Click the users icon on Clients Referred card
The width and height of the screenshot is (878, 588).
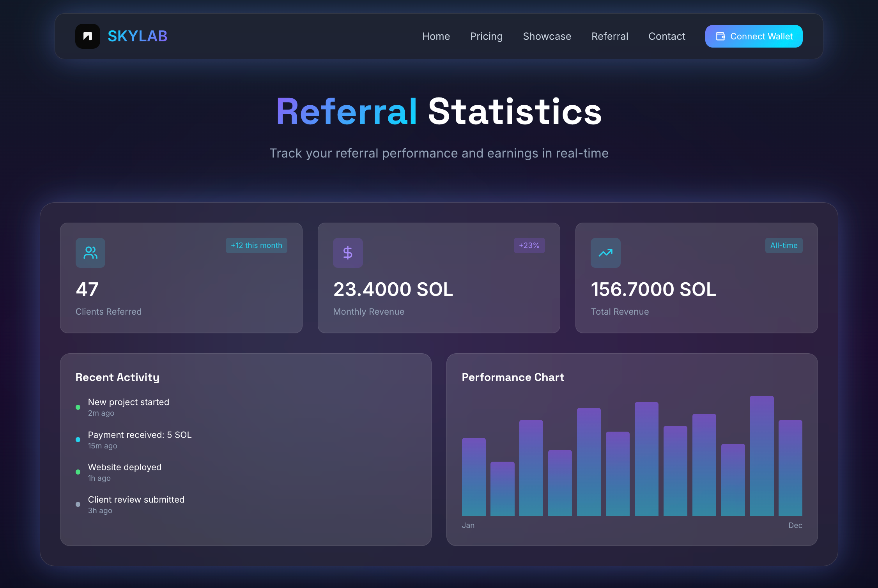click(90, 253)
